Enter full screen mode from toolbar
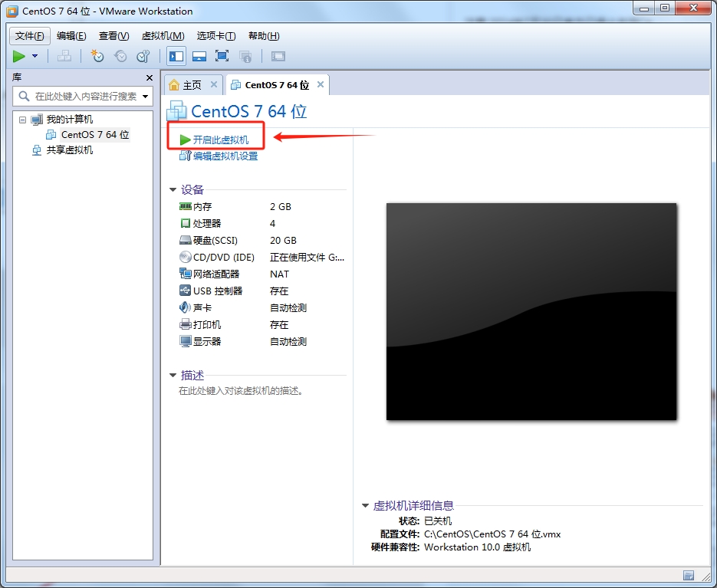The width and height of the screenshot is (717, 588). (x=222, y=56)
